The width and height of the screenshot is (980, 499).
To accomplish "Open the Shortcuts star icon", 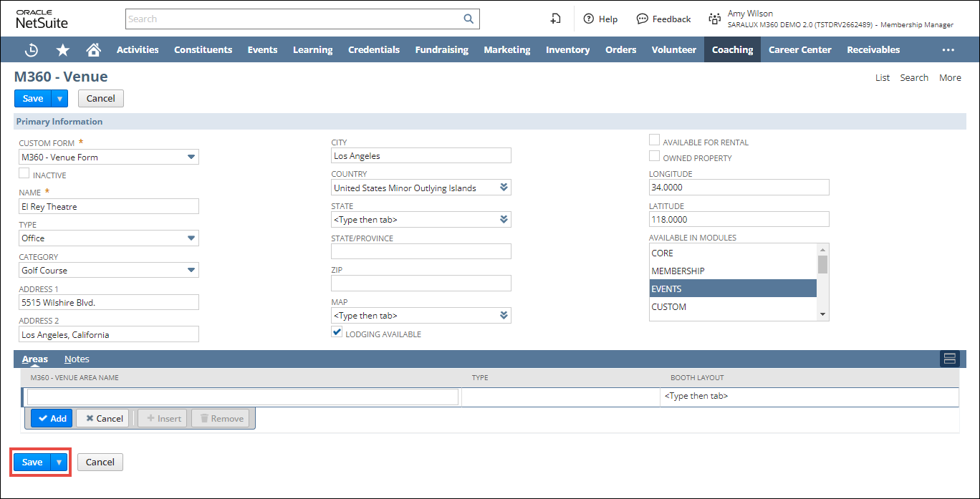I will pyautogui.click(x=63, y=50).
